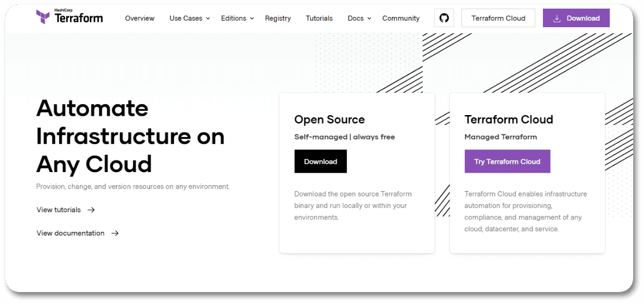Click black Download button in Open Source card
644x304 pixels.
click(320, 161)
